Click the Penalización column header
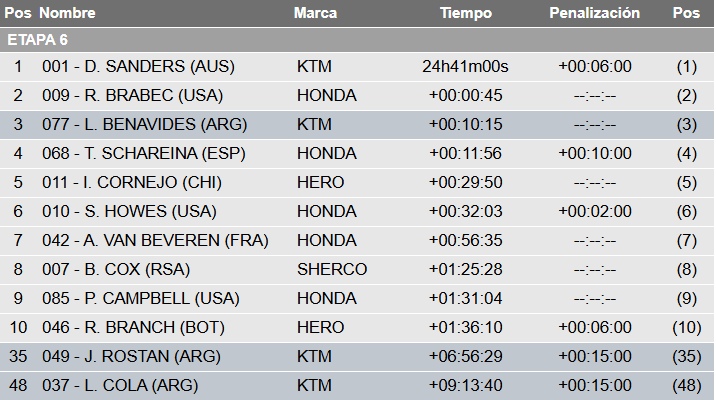The height and width of the screenshot is (400, 716). 594,14
